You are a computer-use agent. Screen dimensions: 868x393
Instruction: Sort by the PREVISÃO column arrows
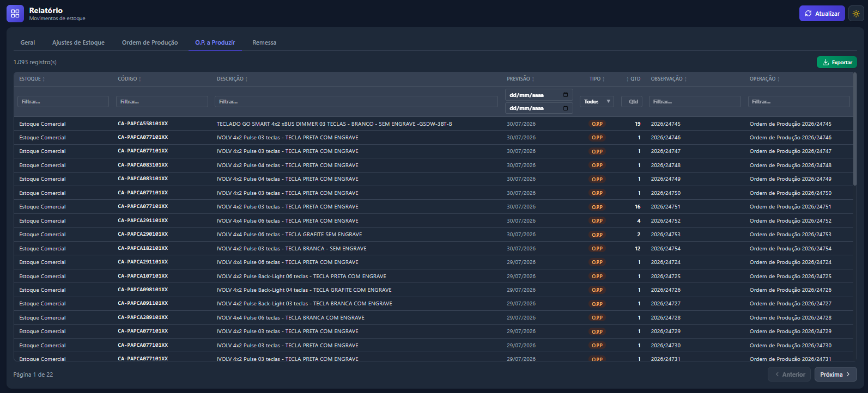533,79
